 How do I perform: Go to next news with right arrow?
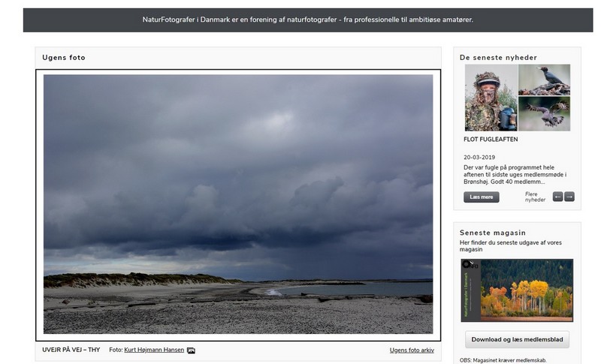coord(569,197)
